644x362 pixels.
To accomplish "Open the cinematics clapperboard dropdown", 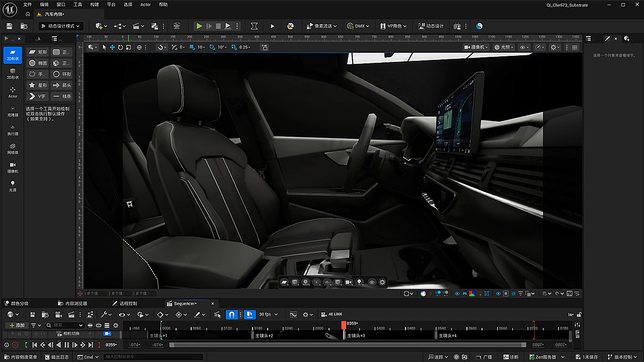I will click(138, 26).
